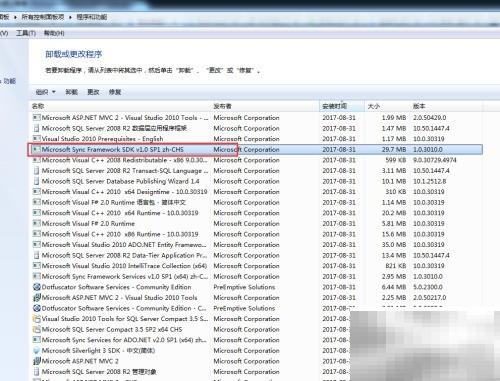Click PreEmptive Solutions publisher on the 6.44 MB row
This screenshot has width=500, height=381.
pos(244,287)
